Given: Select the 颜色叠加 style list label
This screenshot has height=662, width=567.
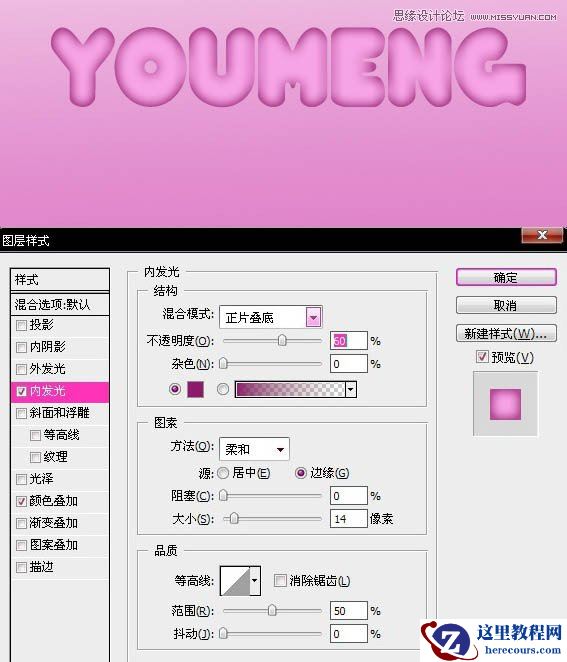Looking at the screenshot, I should coord(54,501).
